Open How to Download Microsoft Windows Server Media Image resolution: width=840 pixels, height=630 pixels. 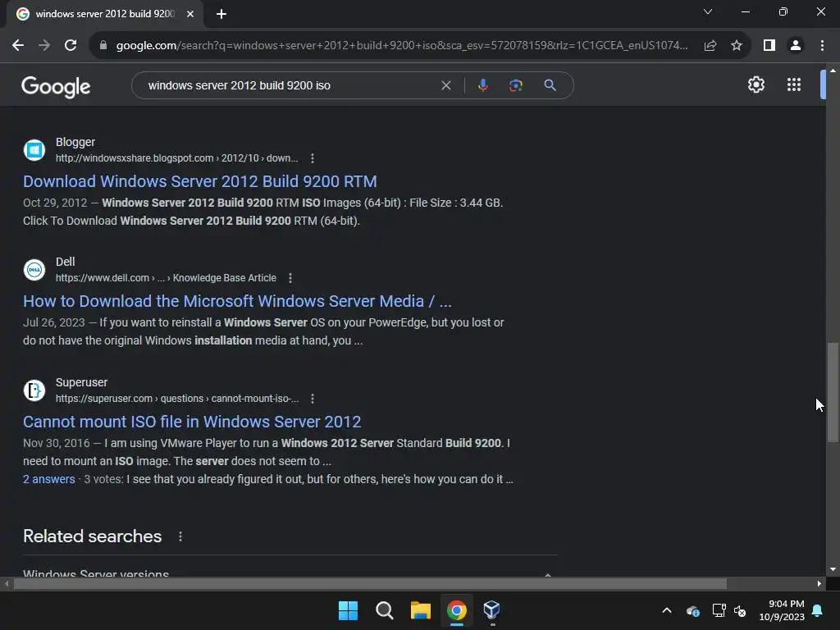[x=237, y=301]
